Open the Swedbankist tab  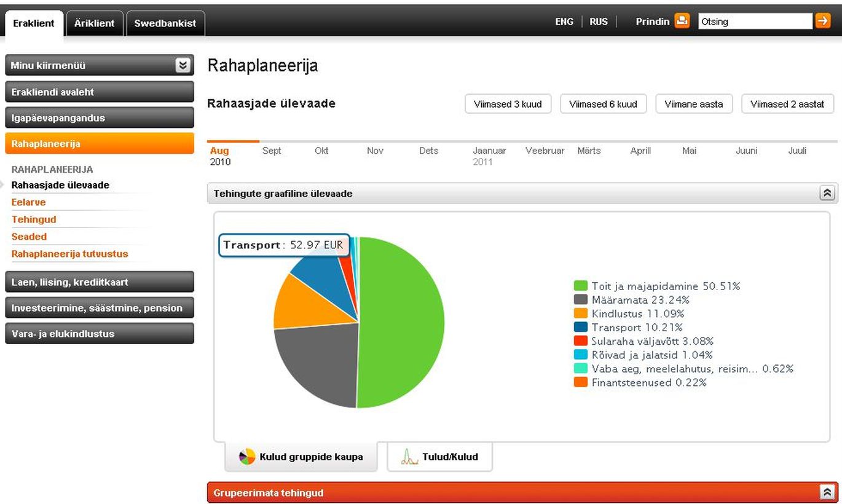pyautogui.click(x=165, y=23)
